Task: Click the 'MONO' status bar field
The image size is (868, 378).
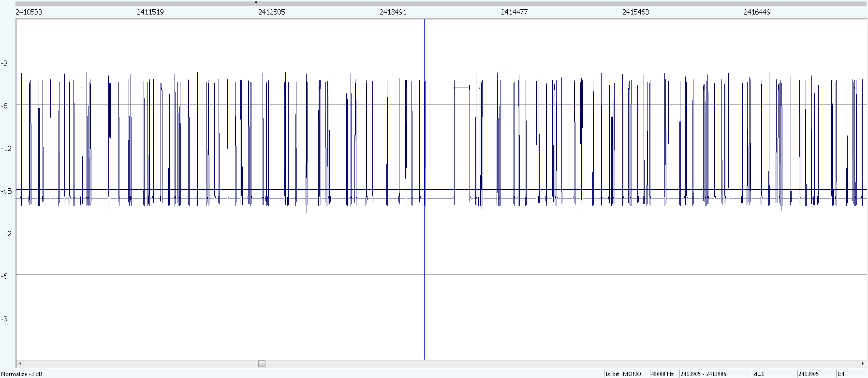Action: [635, 374]
